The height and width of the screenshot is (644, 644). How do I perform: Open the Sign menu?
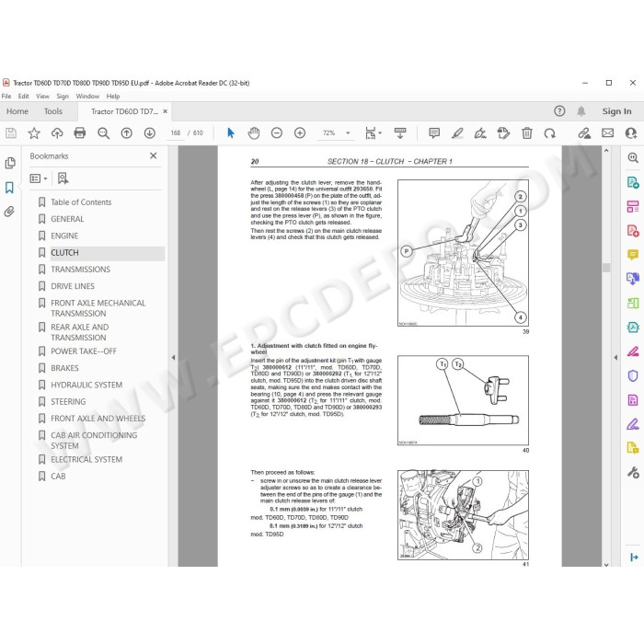pyautogui.click(x=63, y=96)
